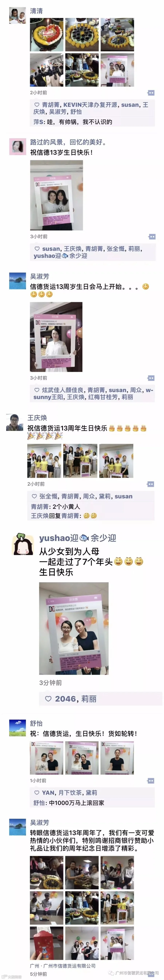Tap 清清's profile avatar
The height and width of the screenshot is (980, 164).
pyautogui.click(x=17, y=15)
